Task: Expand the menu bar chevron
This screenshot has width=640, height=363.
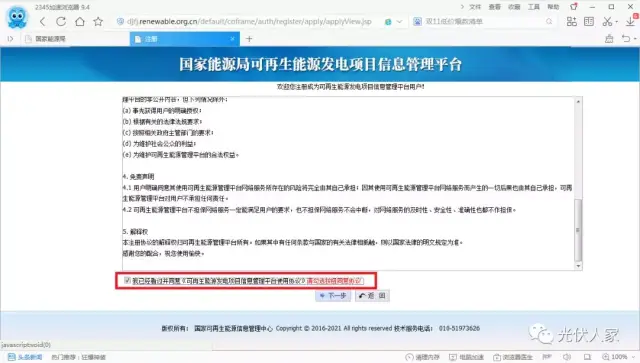Action: click(462, 7)
